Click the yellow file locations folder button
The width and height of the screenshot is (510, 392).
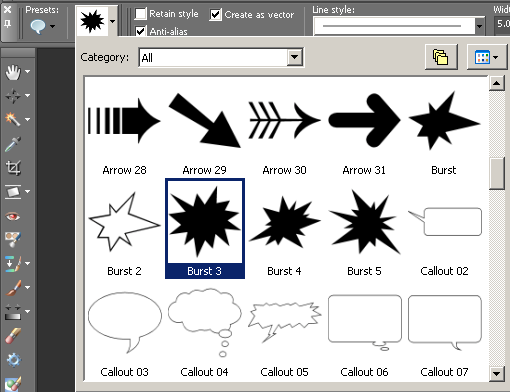coord(441,57)
